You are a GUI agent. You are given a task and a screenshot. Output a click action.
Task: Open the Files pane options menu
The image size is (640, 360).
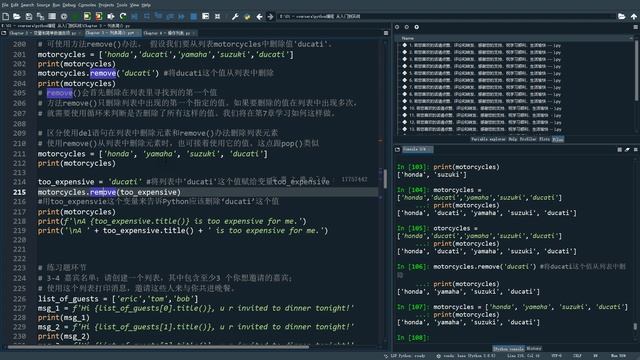636,27
